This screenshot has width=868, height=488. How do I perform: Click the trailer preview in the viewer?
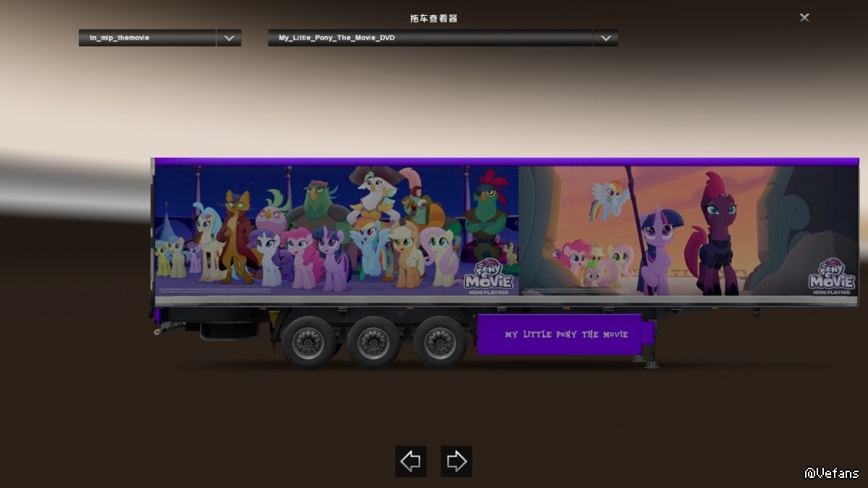(x=505, y=262)
